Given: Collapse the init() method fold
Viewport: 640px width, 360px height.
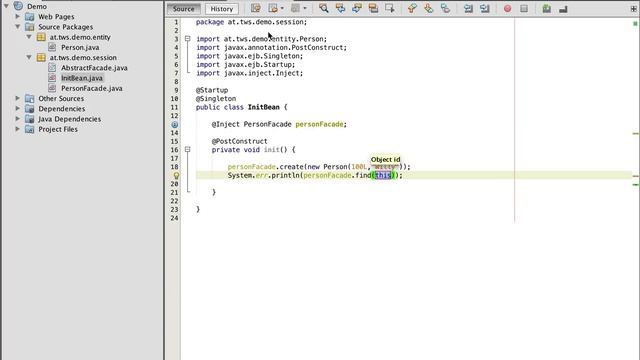Looking at the screenshot, I should (187, 149).
